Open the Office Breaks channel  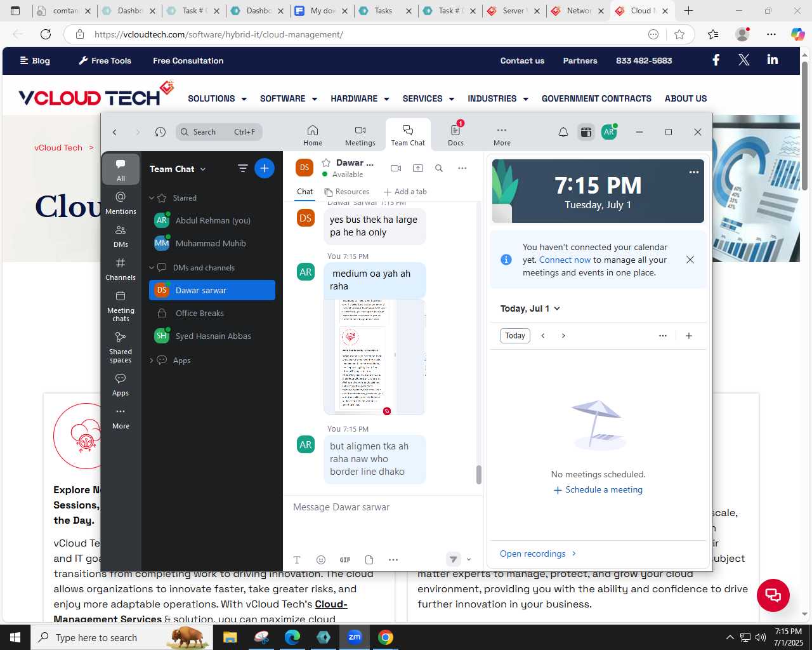click(x=212, y=313)
